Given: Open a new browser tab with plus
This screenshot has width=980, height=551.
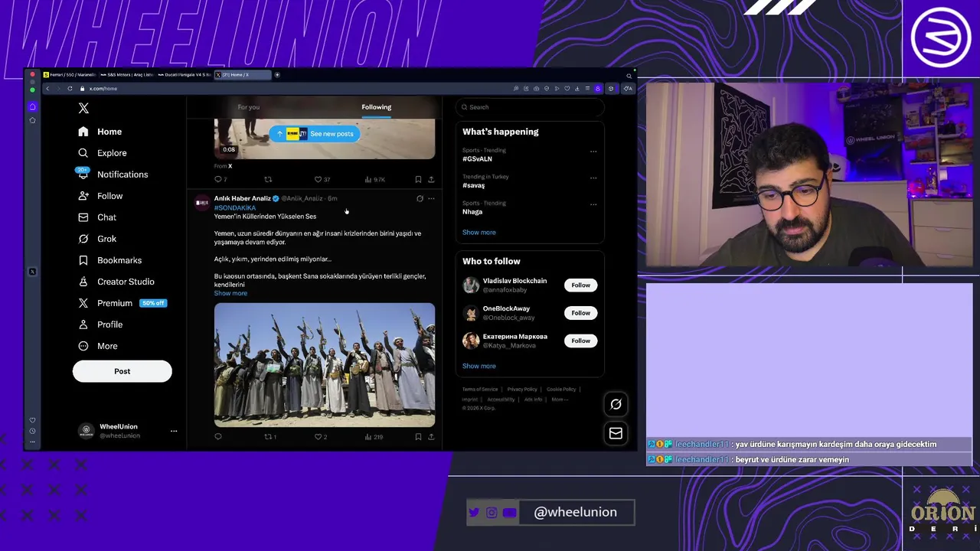Looking at the screenshot, I should pyautogui.click(x=277, y=75).
